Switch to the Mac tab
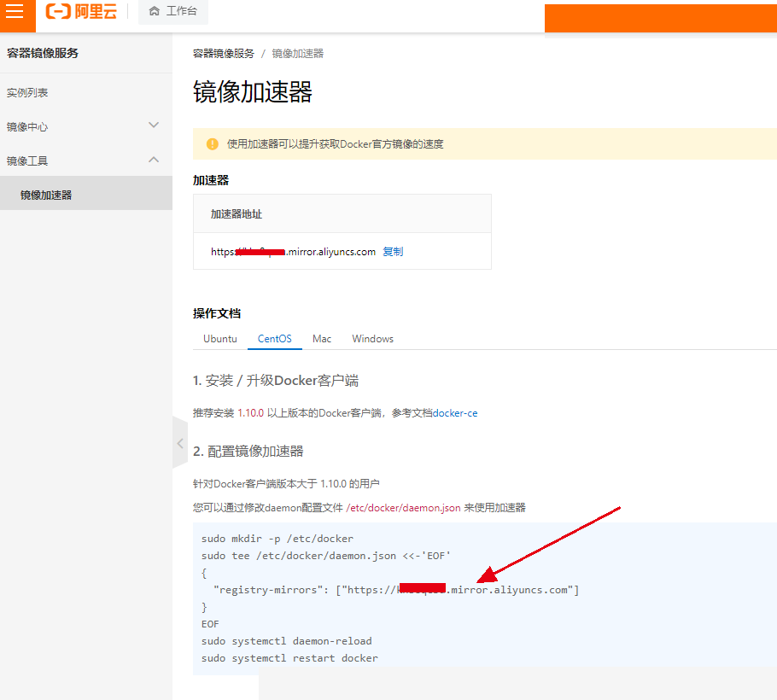777x700 pixels. click(322, 339)
